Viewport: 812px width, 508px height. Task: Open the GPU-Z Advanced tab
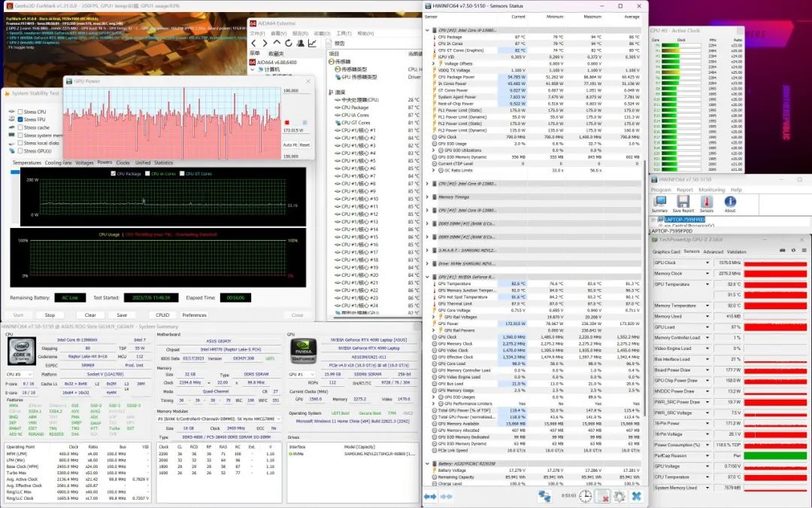click(713, 252)
